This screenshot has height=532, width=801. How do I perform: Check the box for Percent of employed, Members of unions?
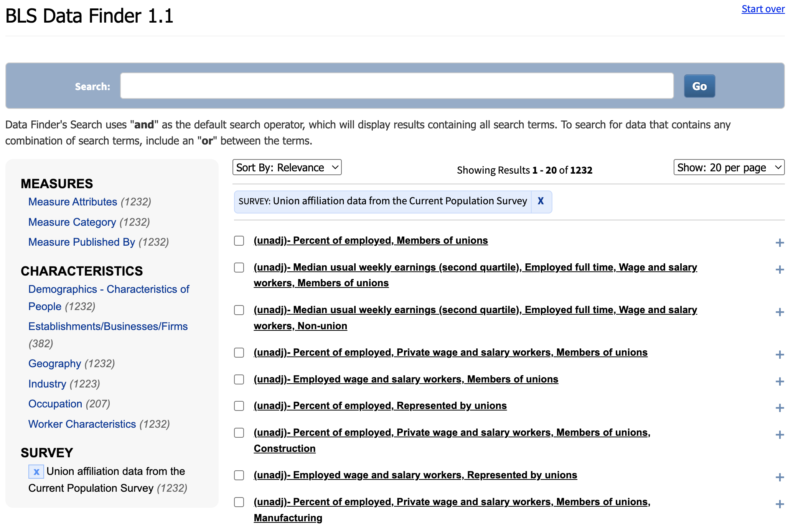pos(239,241)
